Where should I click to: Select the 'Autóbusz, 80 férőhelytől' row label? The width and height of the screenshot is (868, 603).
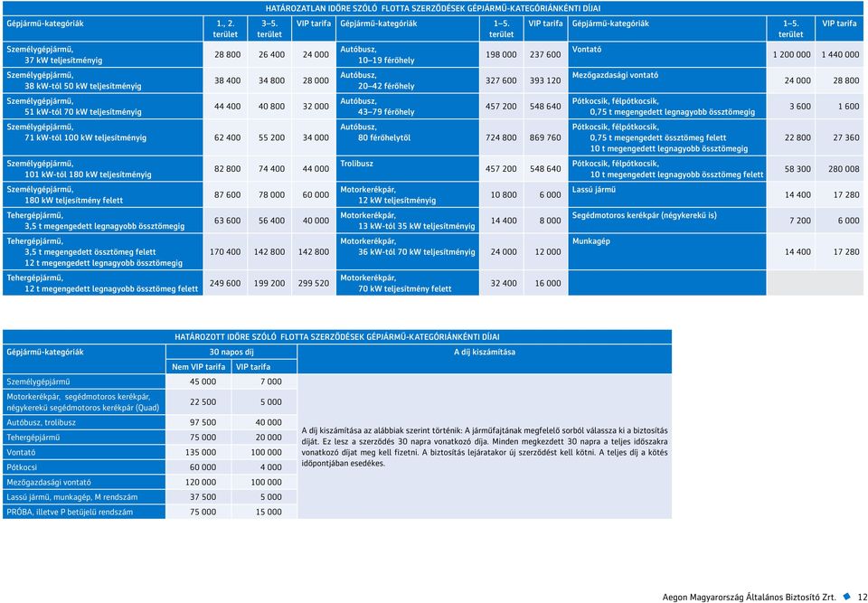(376, 132)
